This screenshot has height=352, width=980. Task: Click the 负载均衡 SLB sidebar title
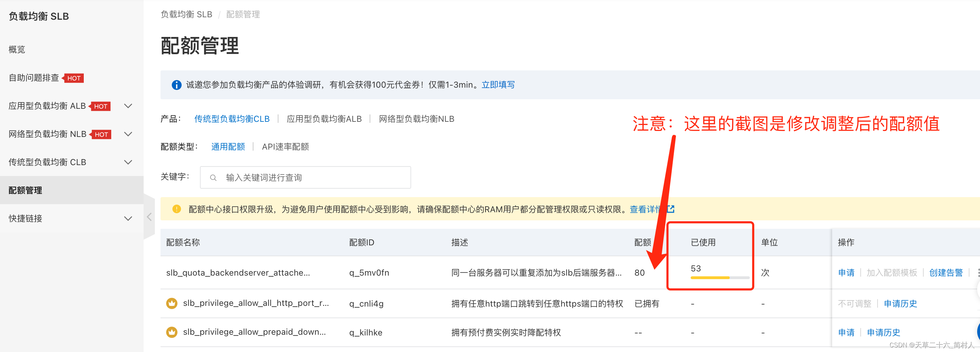38,16
